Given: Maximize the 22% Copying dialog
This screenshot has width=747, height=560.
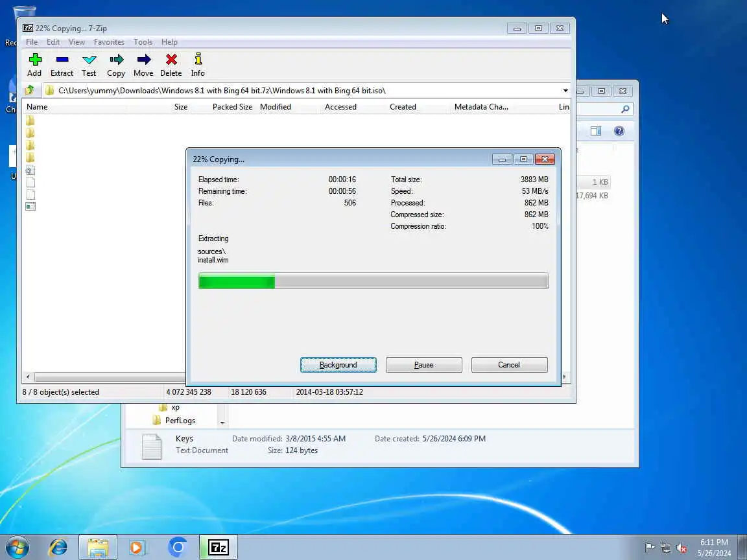Looking at the screenshot, I should 523,159.
